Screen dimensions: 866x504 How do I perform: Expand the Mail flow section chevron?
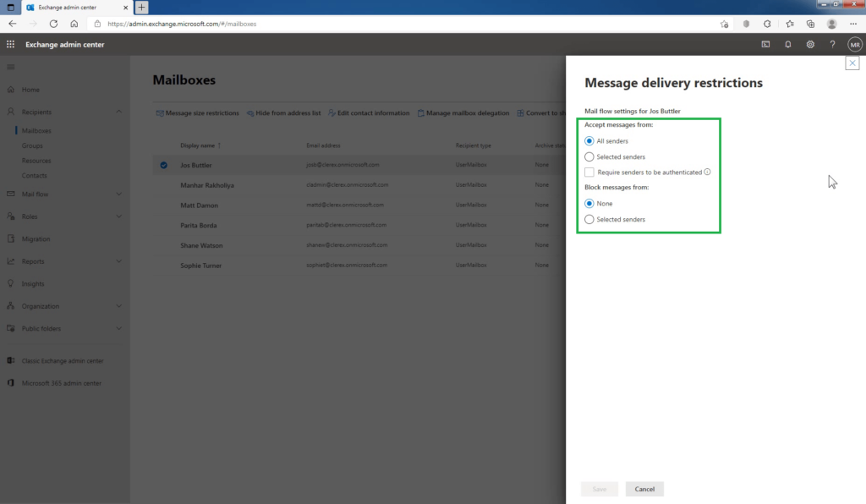point(118,194)
